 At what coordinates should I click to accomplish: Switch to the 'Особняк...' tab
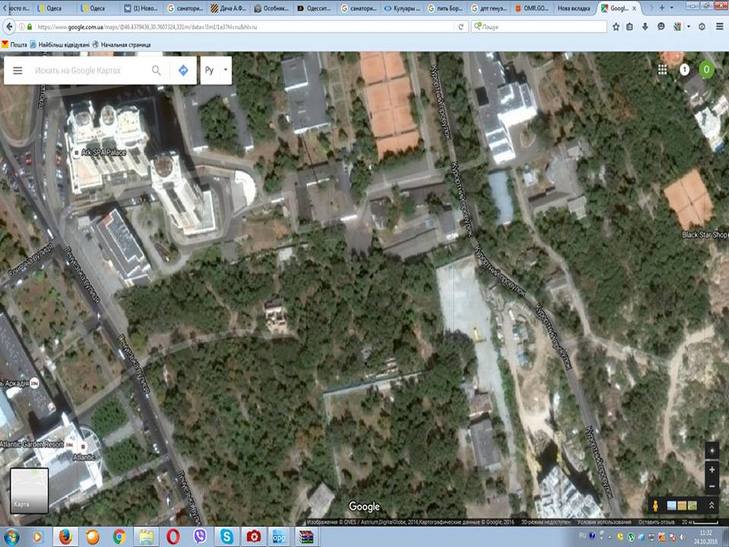pyautogui.click(x=272, y=8)
